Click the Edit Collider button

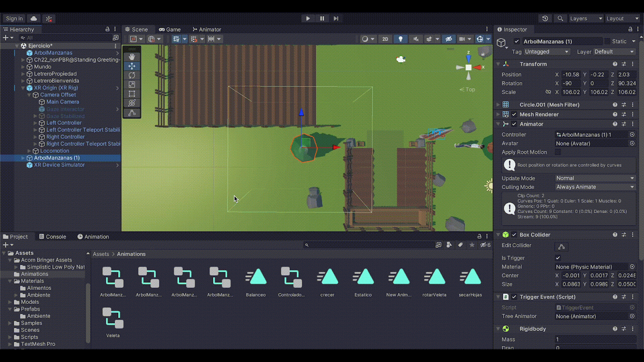(x=561, y=246)
